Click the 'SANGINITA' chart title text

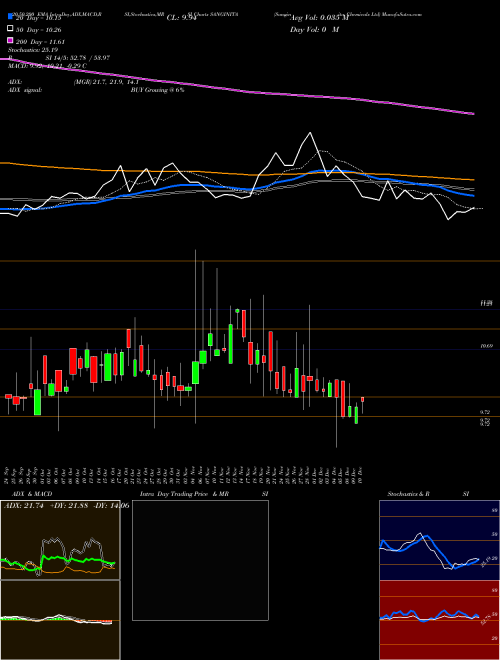[x=224, y=14]
